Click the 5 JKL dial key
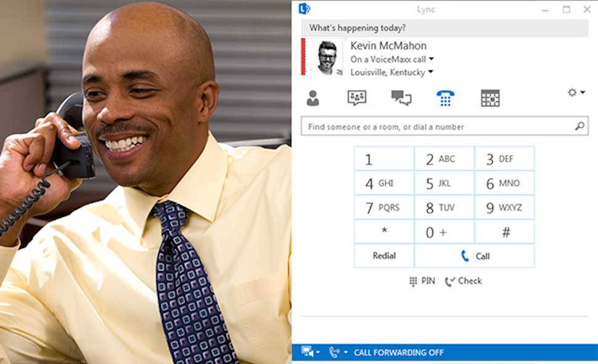Screen dimensions: 598x364 (x=444, y=184)
